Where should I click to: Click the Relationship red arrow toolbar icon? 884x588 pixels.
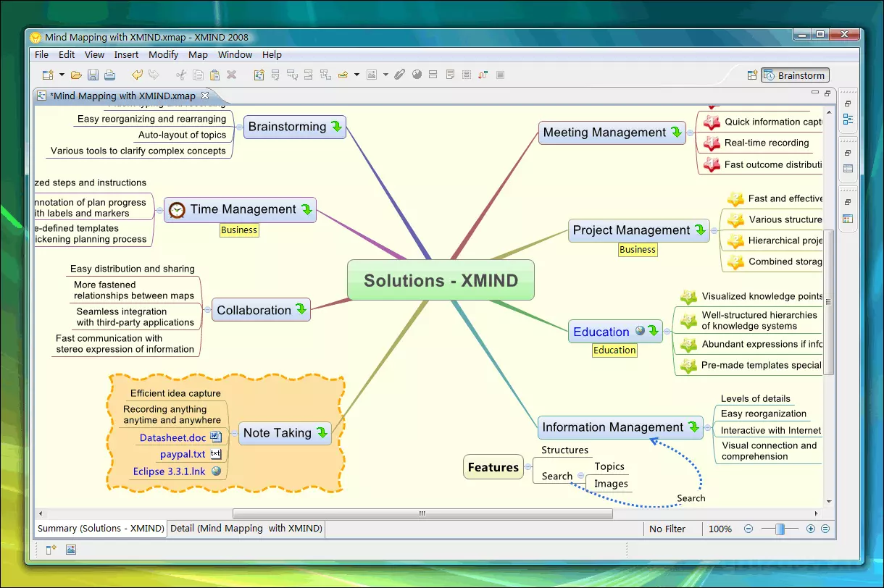coord(483,75)
